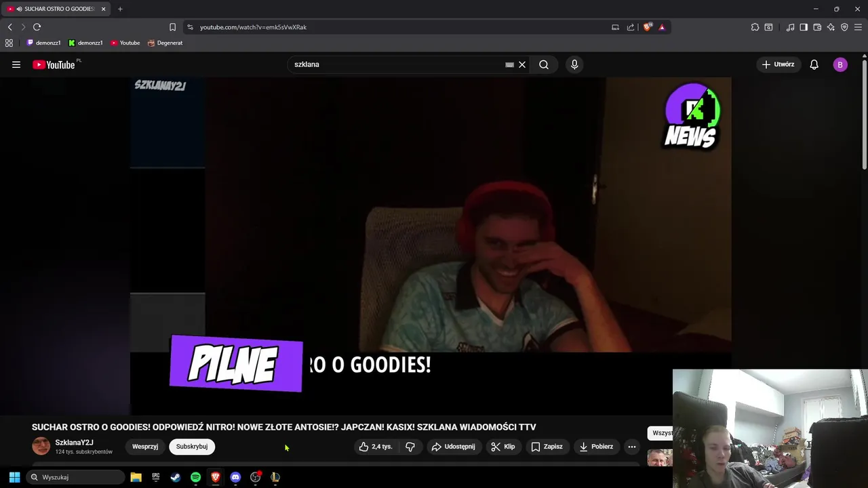Open the Brave playlist music note icon
Image resolution: width=868 pixels, height=488 pixels.
click(x=790, y=27)
